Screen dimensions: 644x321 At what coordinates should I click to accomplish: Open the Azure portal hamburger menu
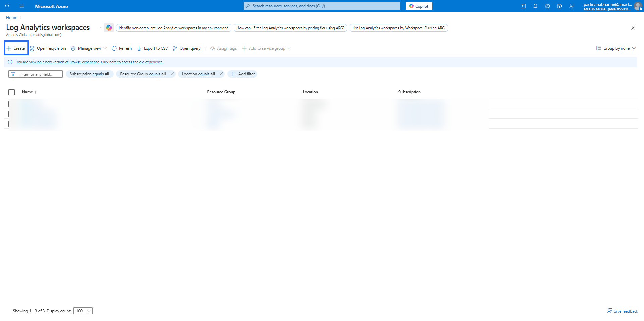pyautogui.click(x=22, y=6)
